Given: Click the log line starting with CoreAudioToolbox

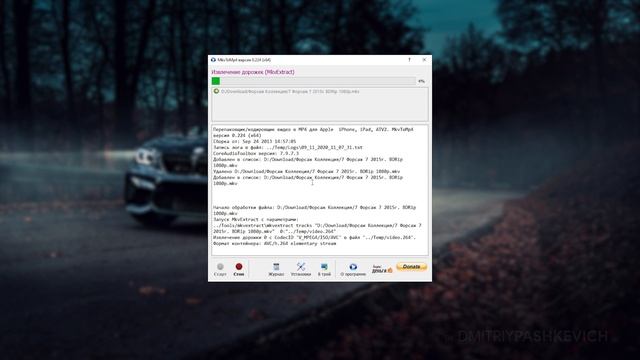Looking at the screenshot, I should (x=256, y=153).
